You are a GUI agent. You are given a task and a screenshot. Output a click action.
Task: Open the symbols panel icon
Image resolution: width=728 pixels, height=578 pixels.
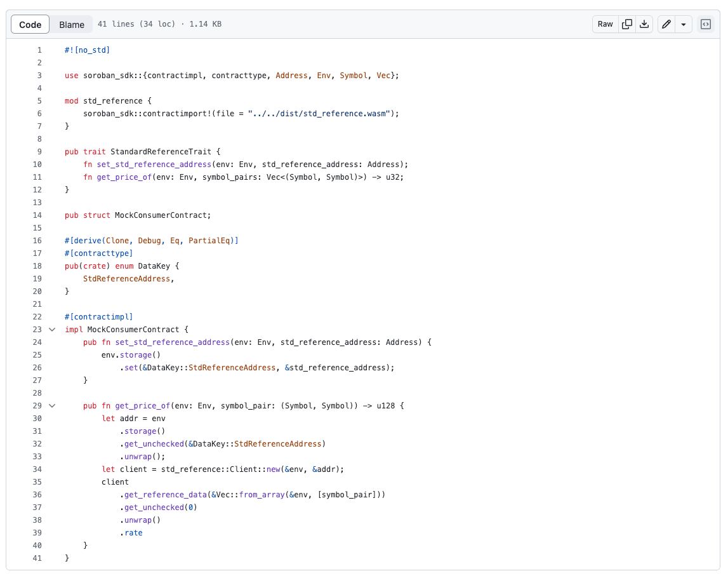click(706, 24)
